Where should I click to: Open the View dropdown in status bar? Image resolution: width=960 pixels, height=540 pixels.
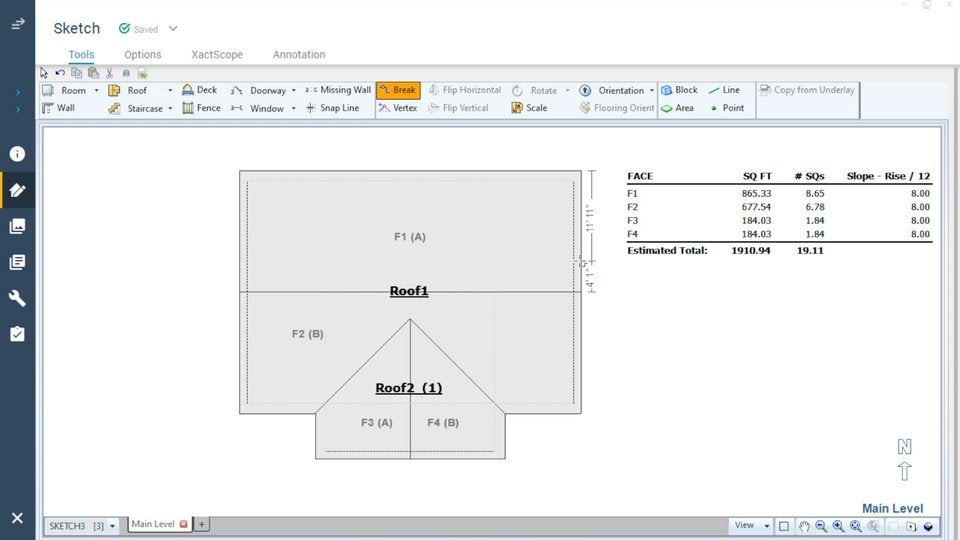(751, 525)
